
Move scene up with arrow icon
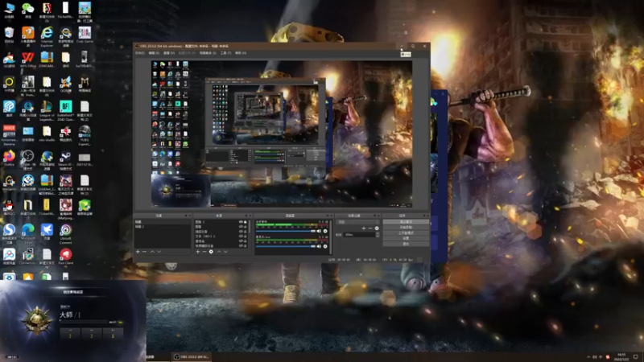coord(152,252)
